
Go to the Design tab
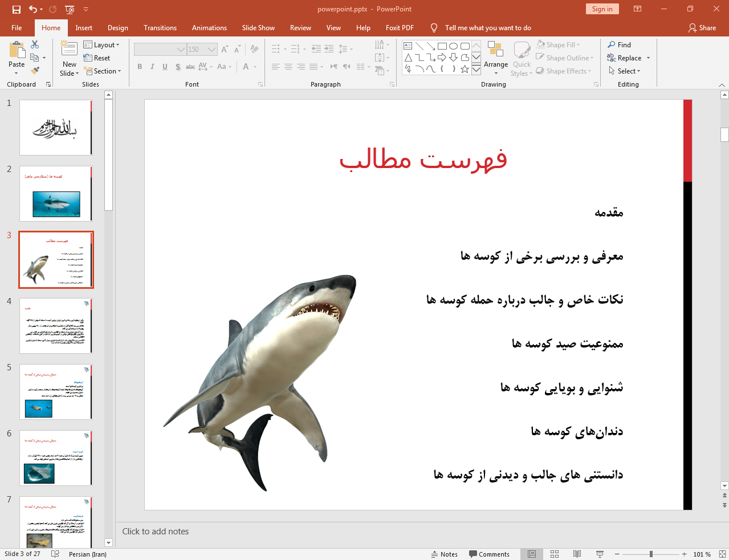coord(117,28)
